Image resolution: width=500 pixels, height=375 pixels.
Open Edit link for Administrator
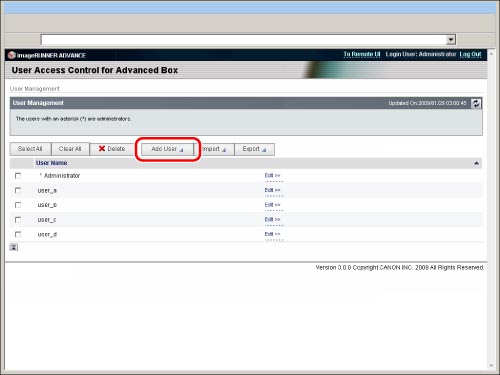point(272,175)
